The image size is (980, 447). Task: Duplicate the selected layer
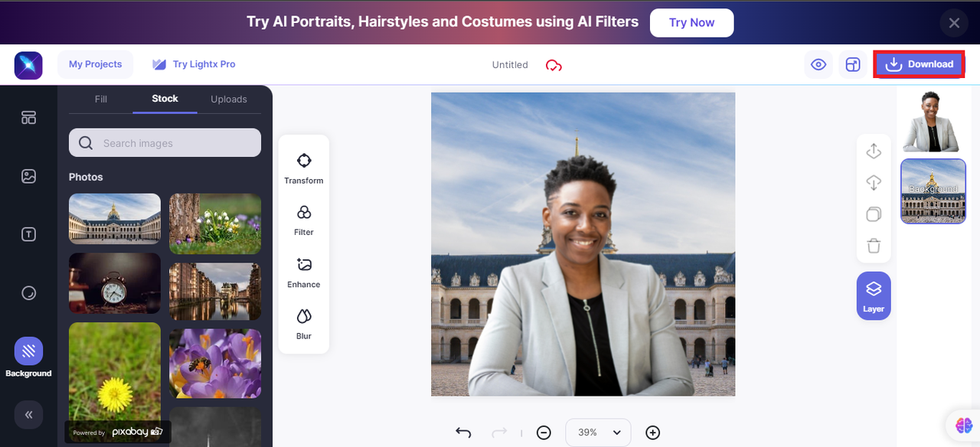pos(874,214)
